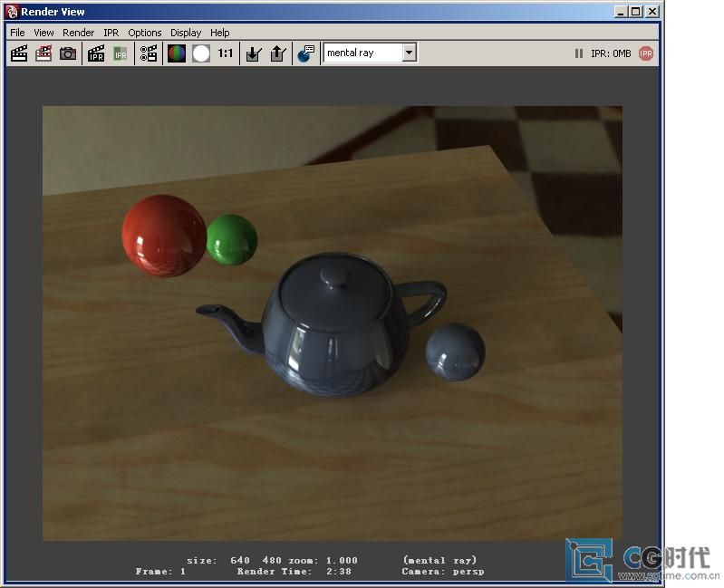Click the 'Camera: persp' status text
Image resolution: width=724 pixels, height=588 pixels.
click(443, 572)
